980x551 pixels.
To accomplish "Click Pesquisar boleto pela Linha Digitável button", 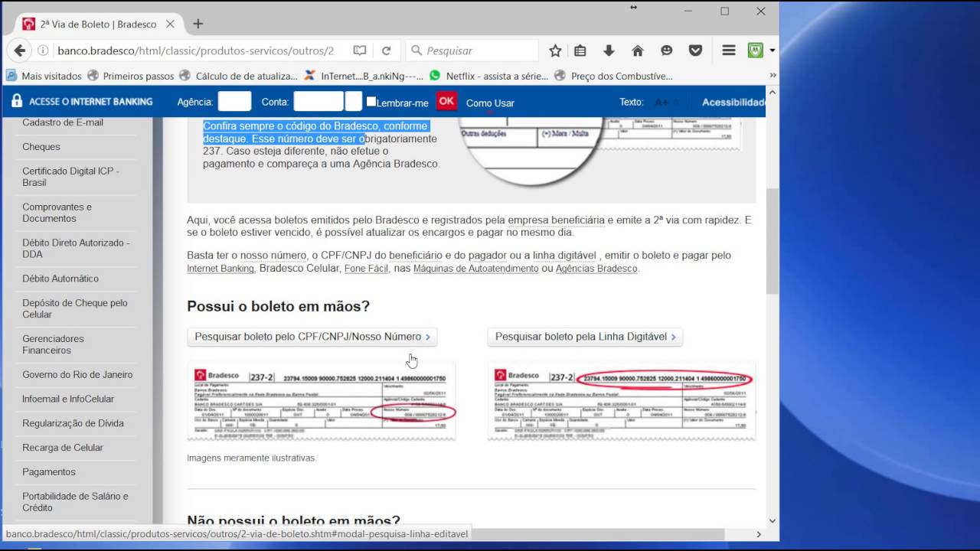I will coord(585,337).
